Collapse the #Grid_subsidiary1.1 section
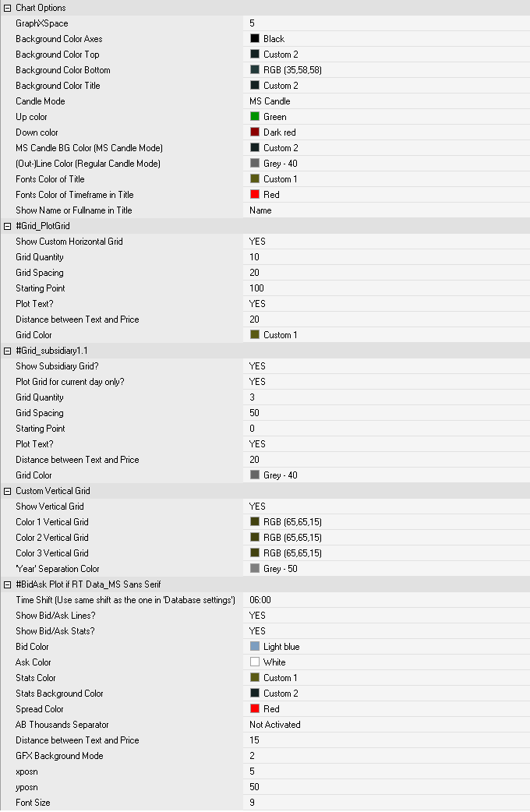The image size is (530, 812). (7, 351)
